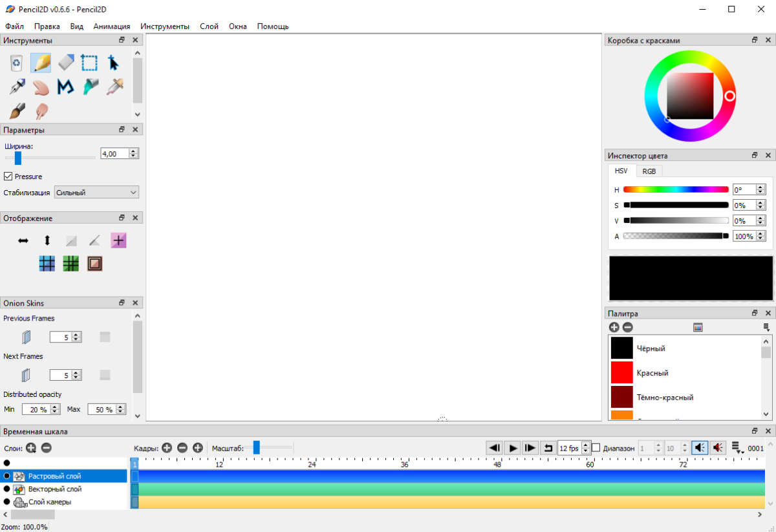Duplicate the current frame
The image size is (776, 532).
click(x=198, y=447)
